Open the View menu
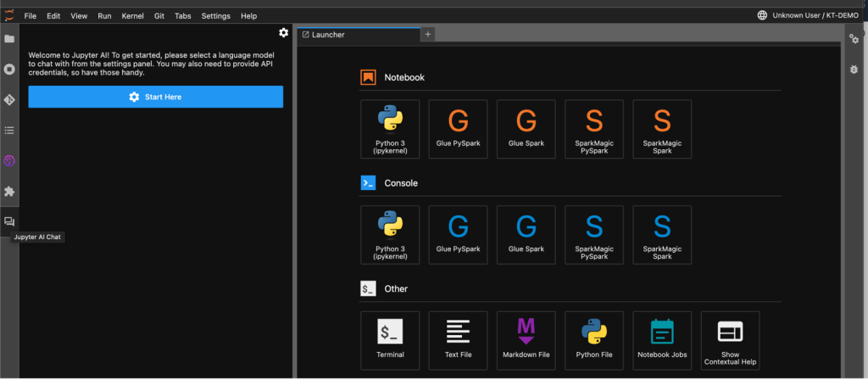The width and height of the screenshot is (868, 380). pos(79,16)
